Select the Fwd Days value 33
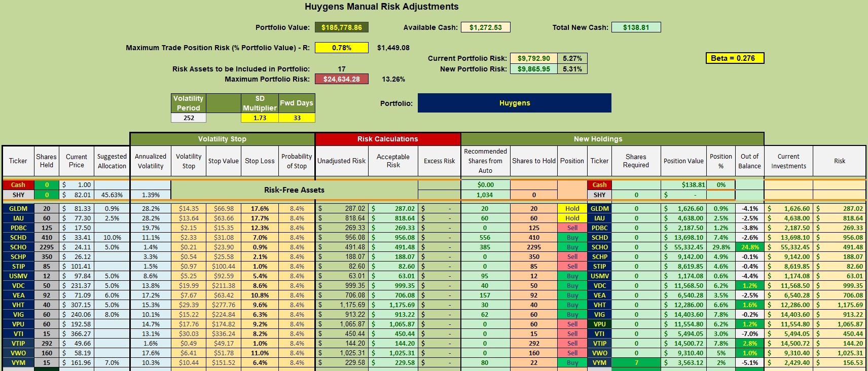This screenshot has height=371, width=868. point(297,118)
